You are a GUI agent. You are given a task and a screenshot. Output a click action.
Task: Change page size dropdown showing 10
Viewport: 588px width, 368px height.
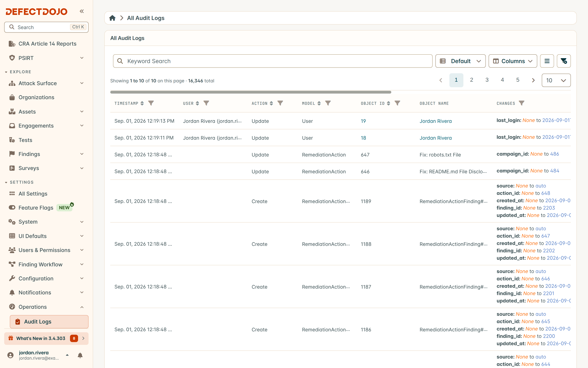pyautogui.click(x=556, y=80)
